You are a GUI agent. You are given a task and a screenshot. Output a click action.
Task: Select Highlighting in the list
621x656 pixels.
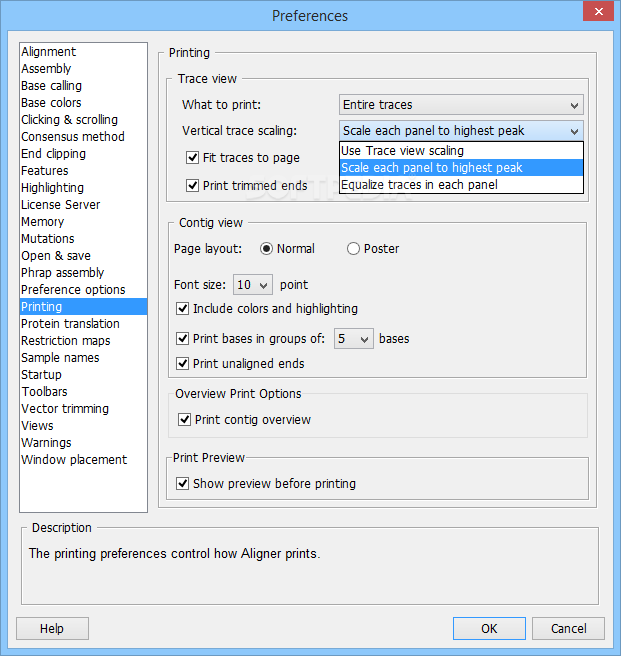[83, 188]
